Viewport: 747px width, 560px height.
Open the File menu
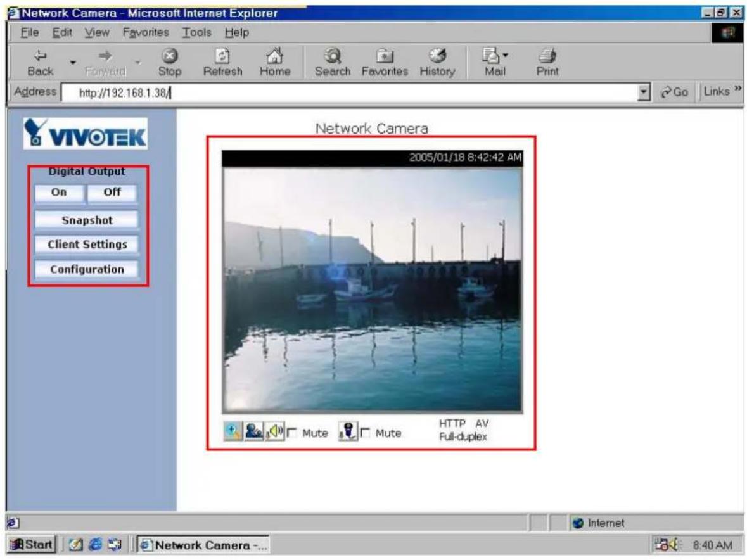point(30,32)
